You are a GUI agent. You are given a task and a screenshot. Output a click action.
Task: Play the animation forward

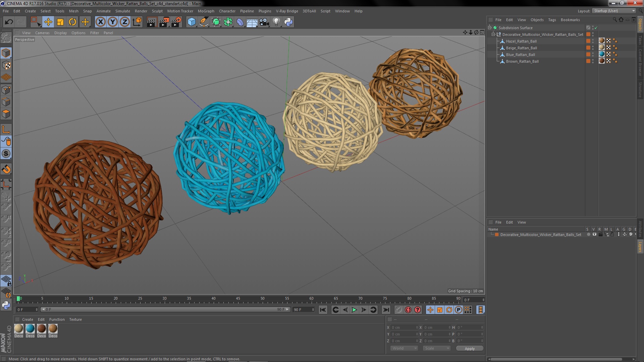[x=354, y=310]
